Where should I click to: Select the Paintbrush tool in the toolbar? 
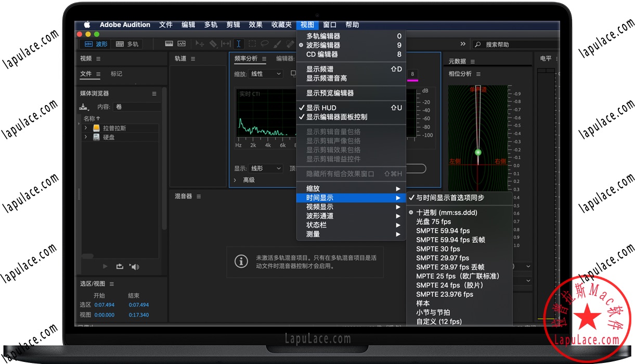pos(276,44)
